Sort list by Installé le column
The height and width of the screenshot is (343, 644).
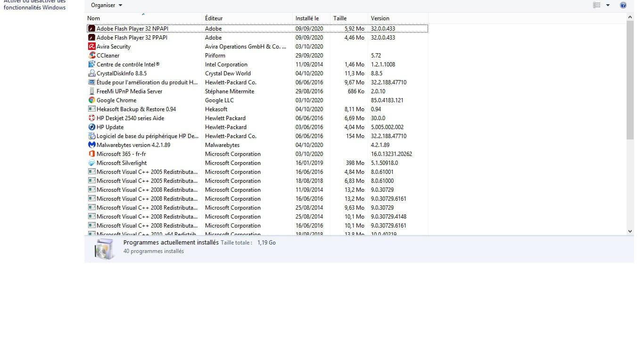coord(311,18)
